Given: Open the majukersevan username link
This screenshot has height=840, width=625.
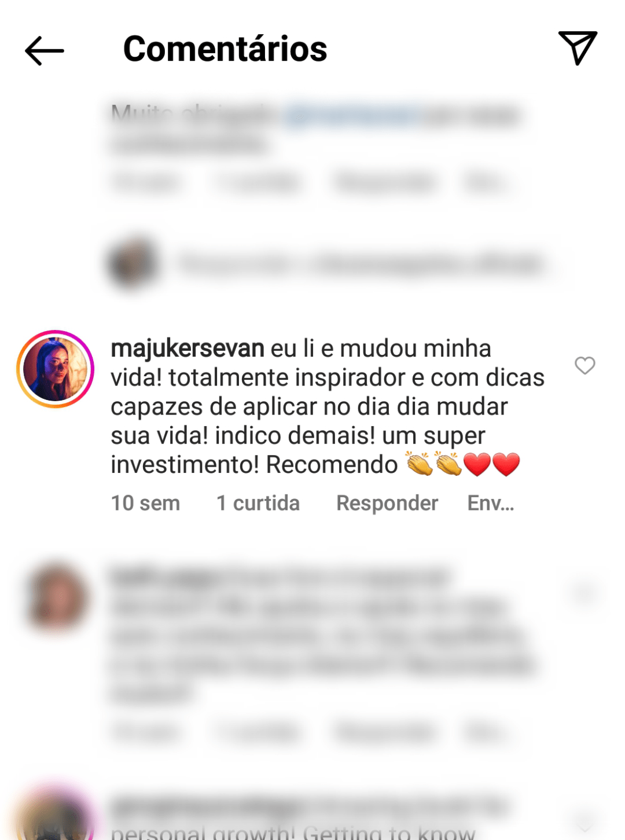Looking at the screenshot, I should pyautogui.click(x=187, y=349).
